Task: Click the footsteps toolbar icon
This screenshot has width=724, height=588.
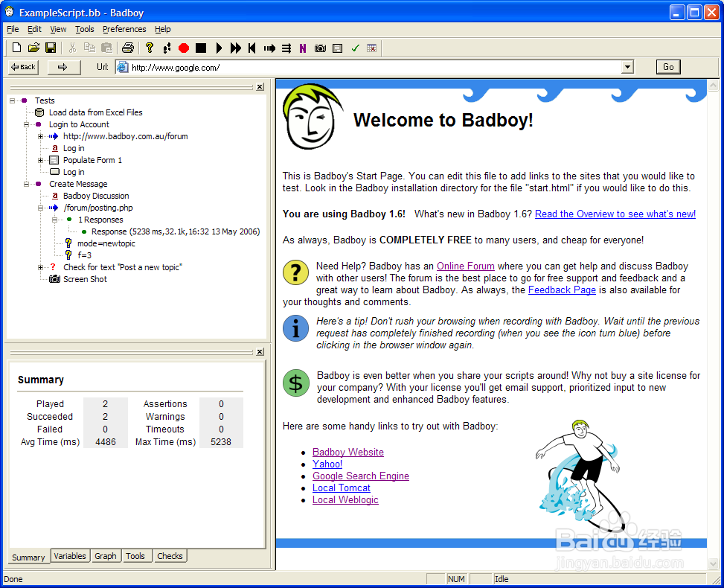Action: 167,48
